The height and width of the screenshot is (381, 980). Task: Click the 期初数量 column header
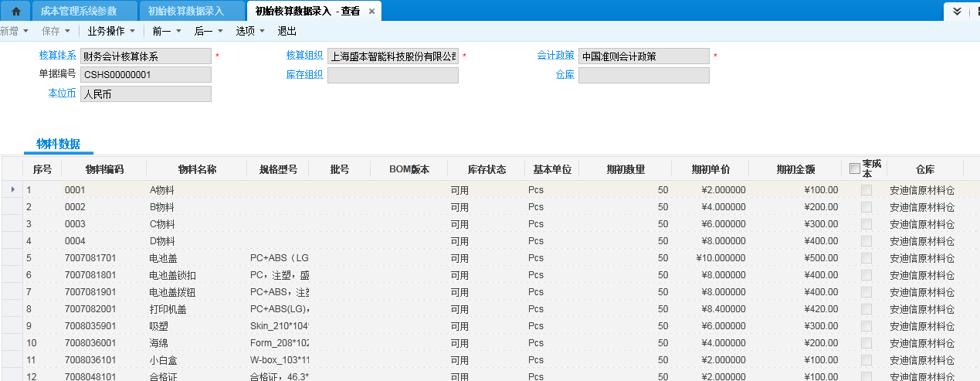(x=626, y=169)
